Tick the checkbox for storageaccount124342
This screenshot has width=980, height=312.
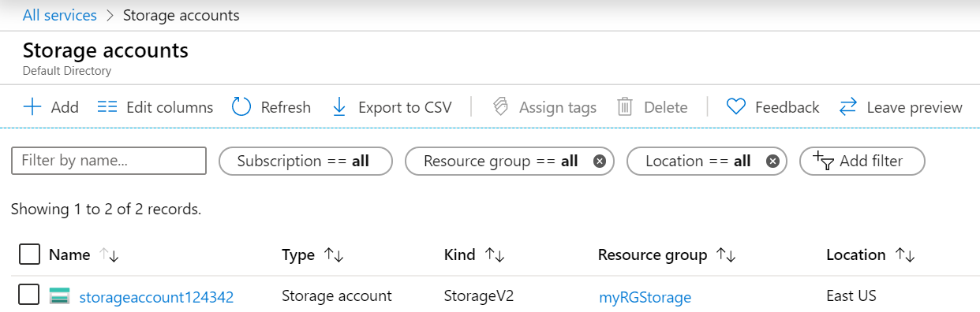click(29, 295)
